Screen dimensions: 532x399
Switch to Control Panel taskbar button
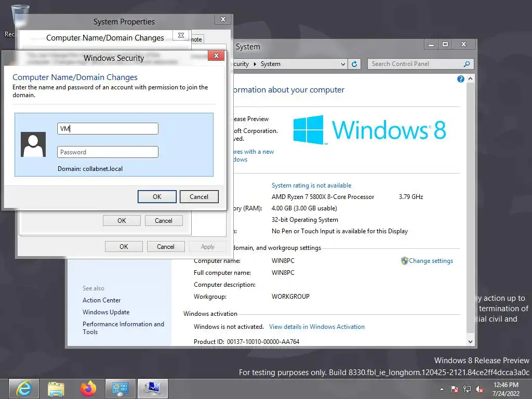click(120, 389)
